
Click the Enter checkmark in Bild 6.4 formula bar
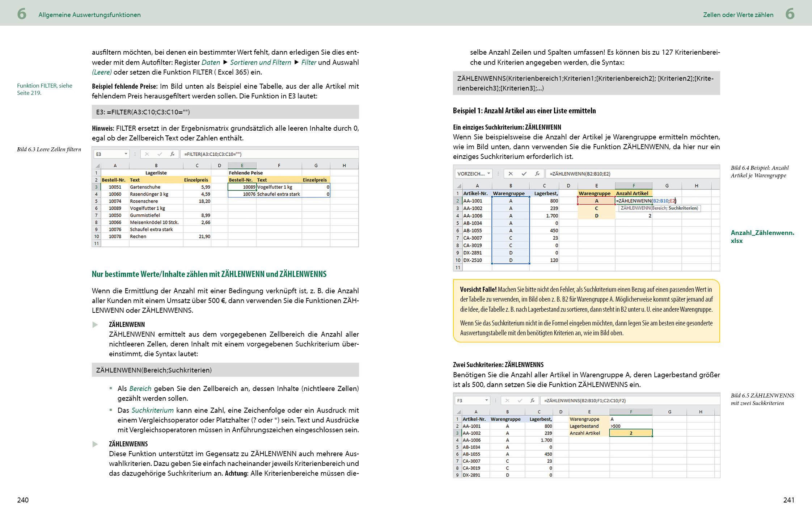[x=524, y=174]
